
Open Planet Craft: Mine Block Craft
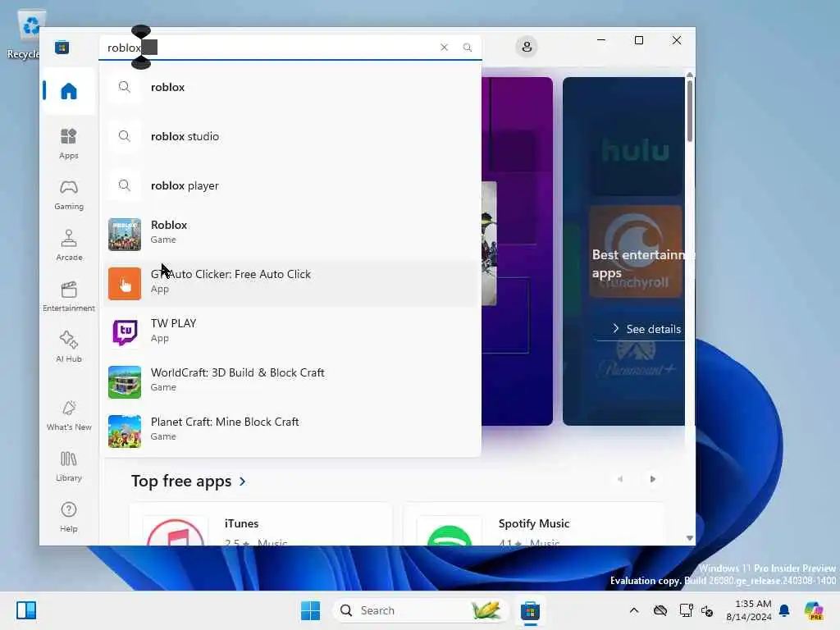[290, 431]
